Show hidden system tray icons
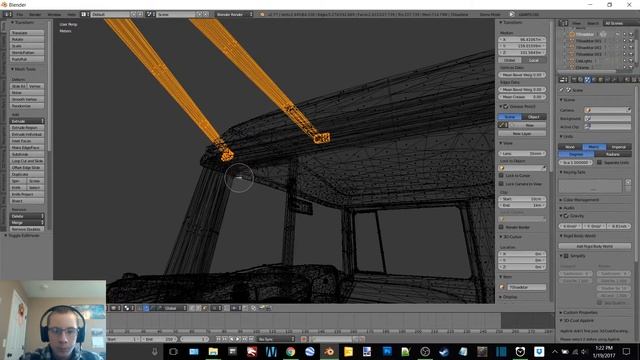The height and width of the screenshot is (360, 640). tap(555, 351)
